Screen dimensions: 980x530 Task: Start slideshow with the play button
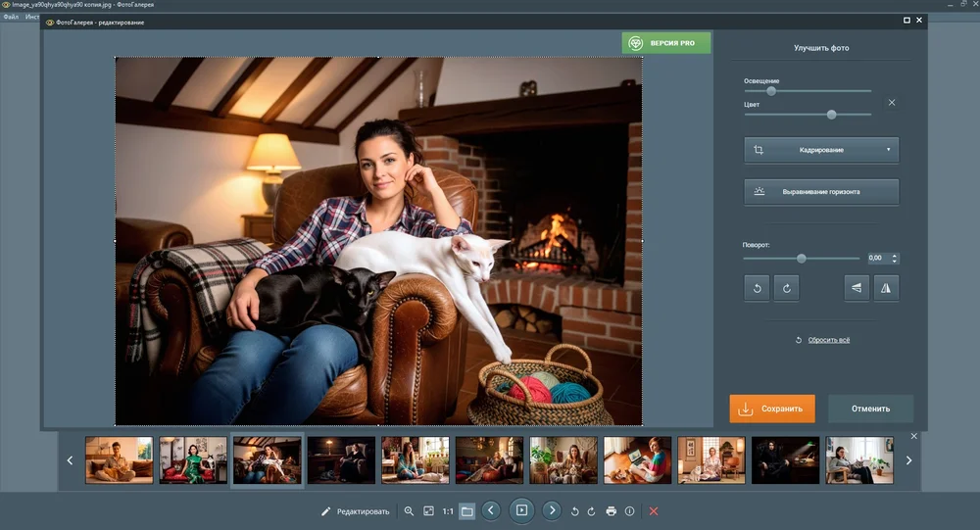tap(521, 510)
